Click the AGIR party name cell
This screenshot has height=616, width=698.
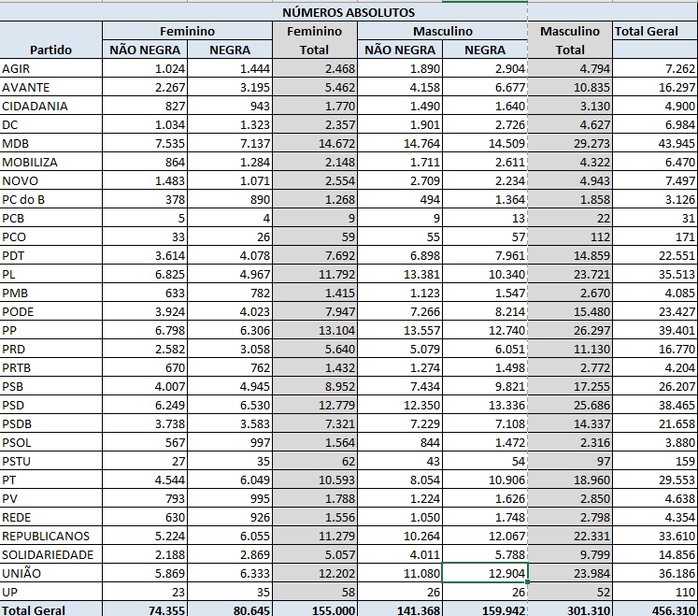[x=51, y=69]
